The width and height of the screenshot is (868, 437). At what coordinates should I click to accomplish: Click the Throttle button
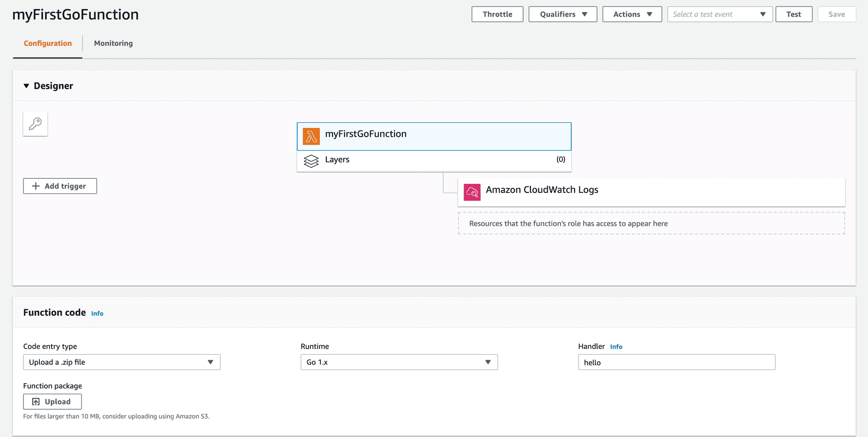tap(497, 14)
